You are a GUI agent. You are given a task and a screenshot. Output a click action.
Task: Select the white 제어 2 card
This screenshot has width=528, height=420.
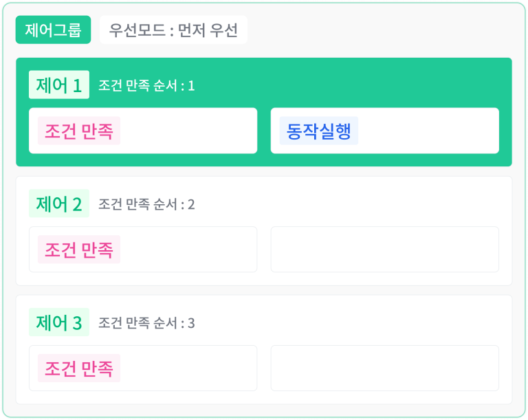click(x=264, y=231)
